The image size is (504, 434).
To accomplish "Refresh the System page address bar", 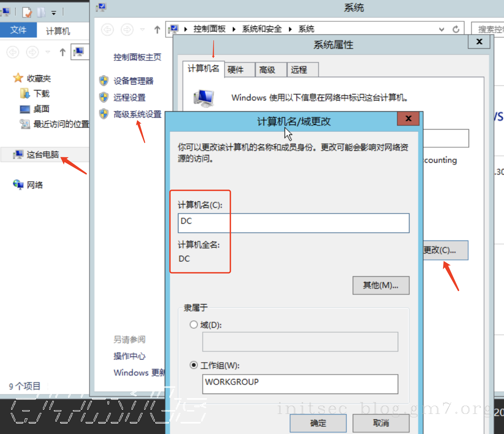I will click(x=456, y=29).
